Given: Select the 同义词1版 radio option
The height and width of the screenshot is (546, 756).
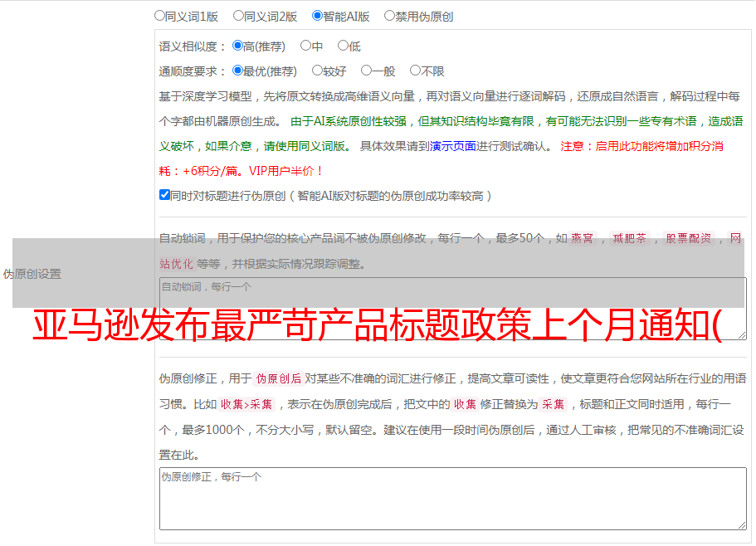Looking at the screenshot, I should [x=159, y=16].
